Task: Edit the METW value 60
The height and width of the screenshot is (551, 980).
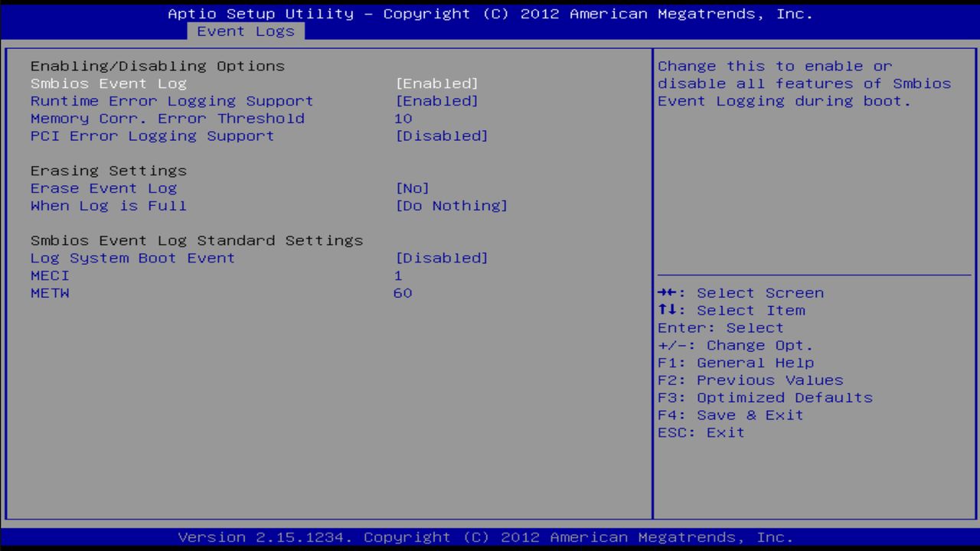Action: pyautogui.click(x=403, y=293)
